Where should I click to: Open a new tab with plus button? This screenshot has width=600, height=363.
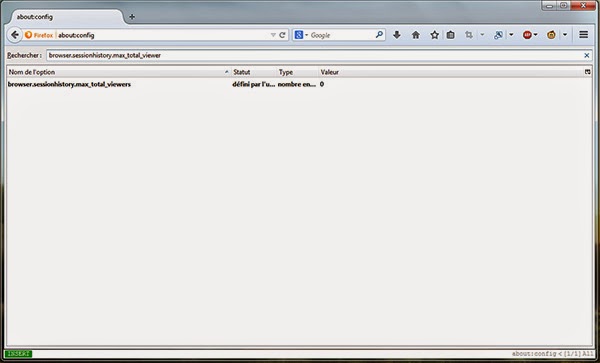click(132, 17)
